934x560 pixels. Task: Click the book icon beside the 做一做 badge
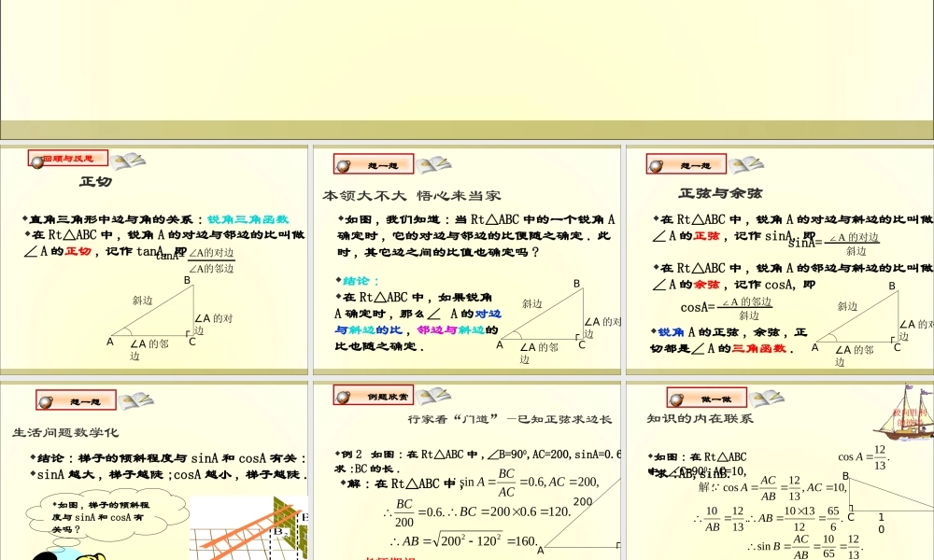click(767, 399)
